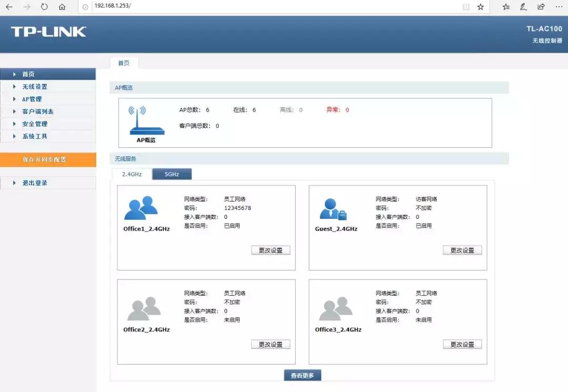The image size is (568, 392).
Task: Click the Office3_2.4GHz network name
Action: pos(338,330)
